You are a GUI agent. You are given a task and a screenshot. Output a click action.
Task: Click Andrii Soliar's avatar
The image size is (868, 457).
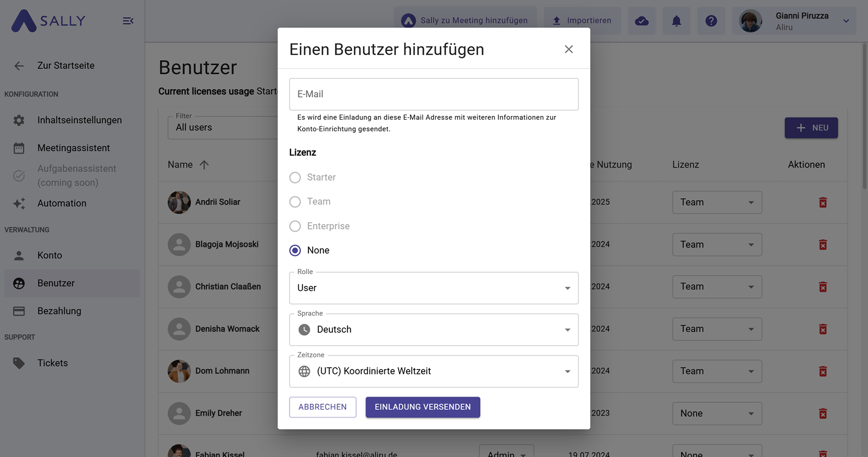179,203
